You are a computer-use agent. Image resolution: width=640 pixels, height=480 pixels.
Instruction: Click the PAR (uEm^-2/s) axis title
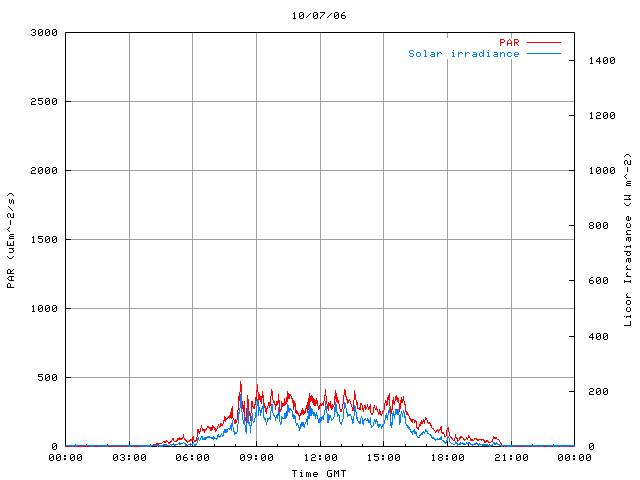point(11,240)
